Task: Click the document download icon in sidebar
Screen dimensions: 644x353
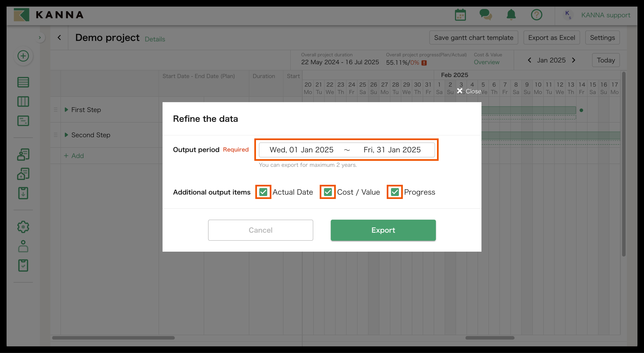Action: click(23, 193)
